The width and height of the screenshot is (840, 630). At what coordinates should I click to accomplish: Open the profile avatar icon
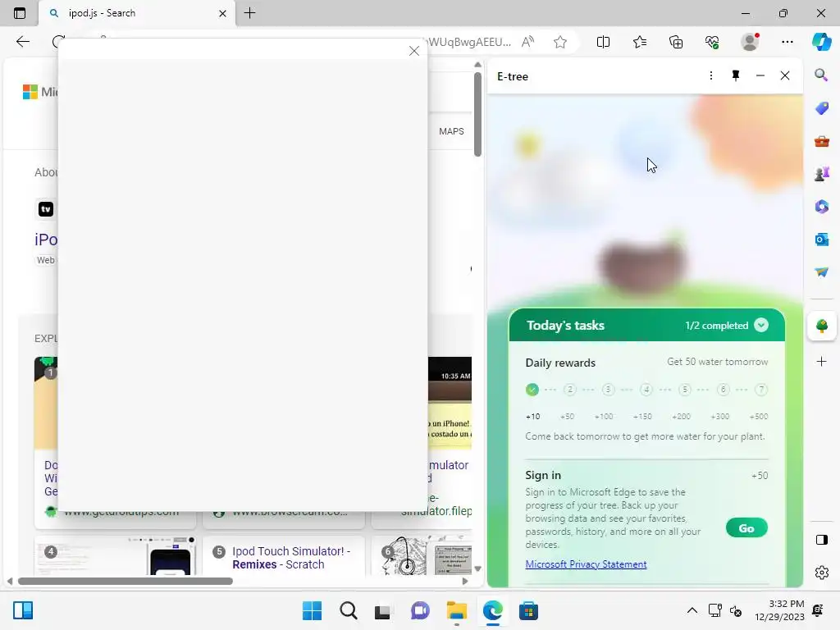[750, 42]
